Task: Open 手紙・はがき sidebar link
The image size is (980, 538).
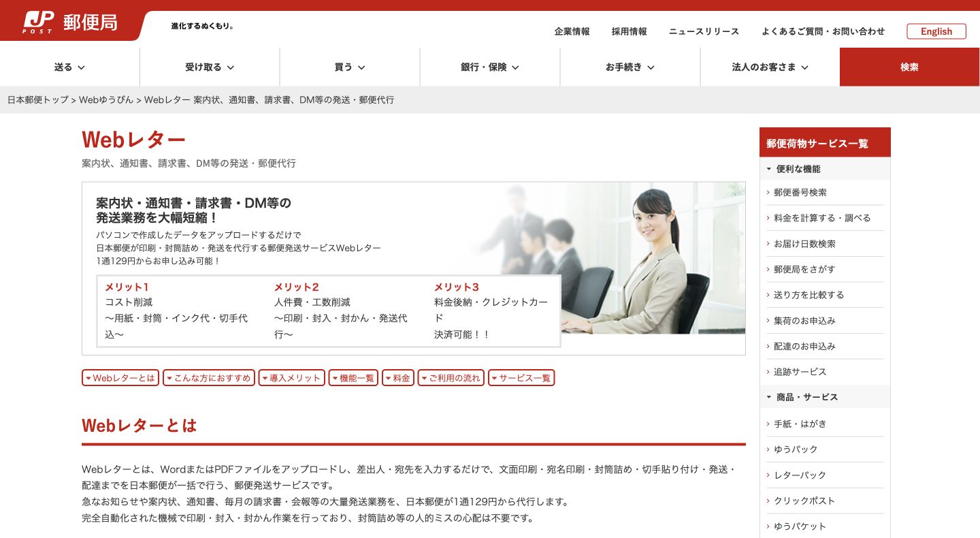Action: pos(800,424)
